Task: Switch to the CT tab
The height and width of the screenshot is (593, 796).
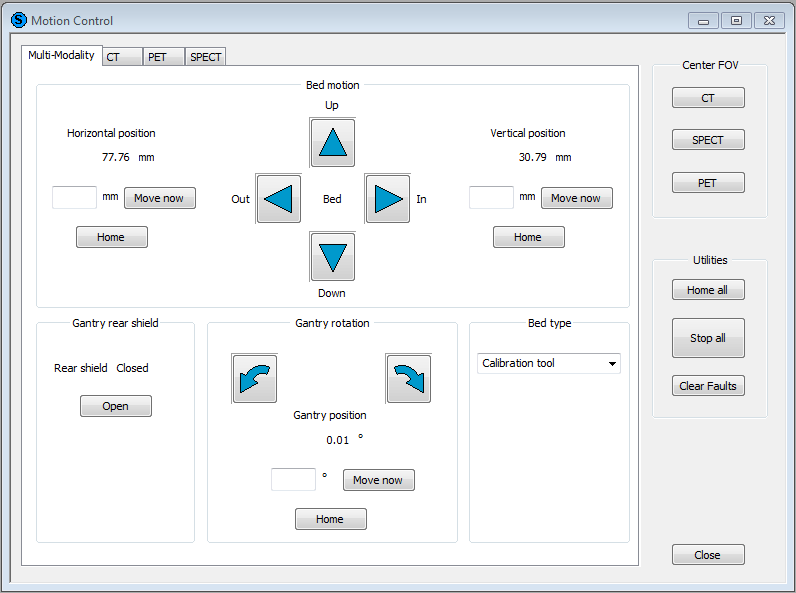Action: point(122,57)
